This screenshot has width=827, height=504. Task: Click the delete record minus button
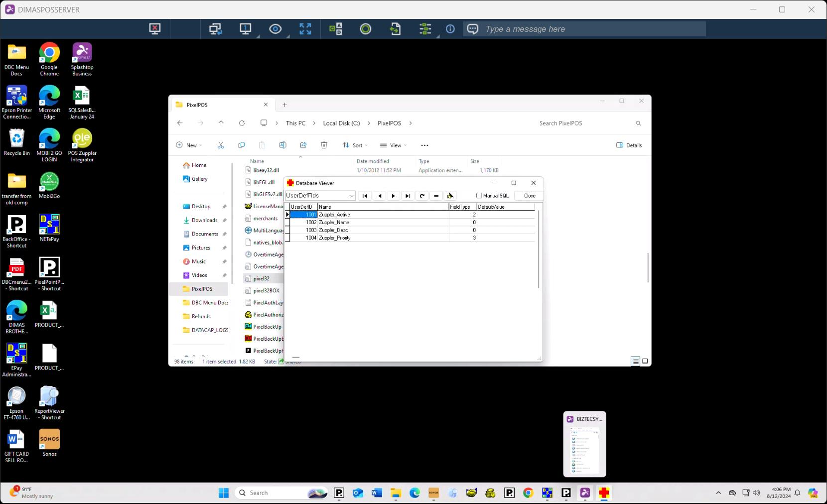(436, 196)
